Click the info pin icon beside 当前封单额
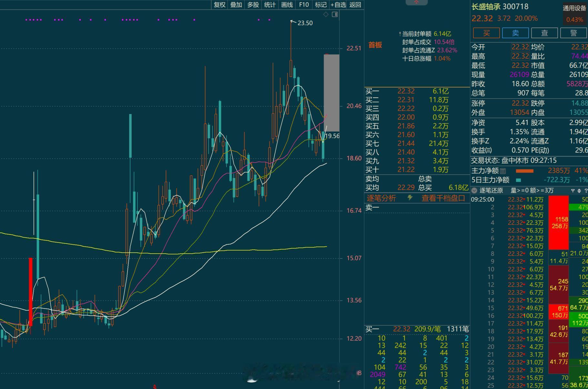This screenshot has height=389, width=588. [x=400, y=34]
